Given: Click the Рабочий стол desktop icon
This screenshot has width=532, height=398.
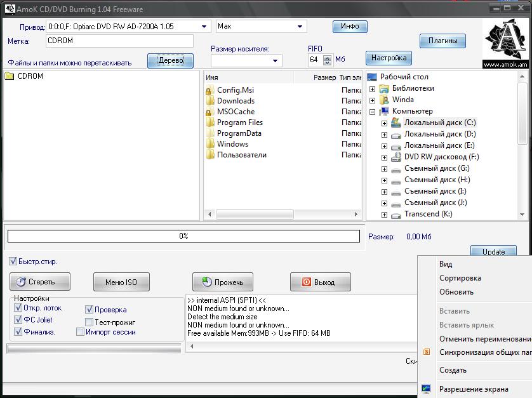Looking at the screenshot, I should click(x=372, y=77).
